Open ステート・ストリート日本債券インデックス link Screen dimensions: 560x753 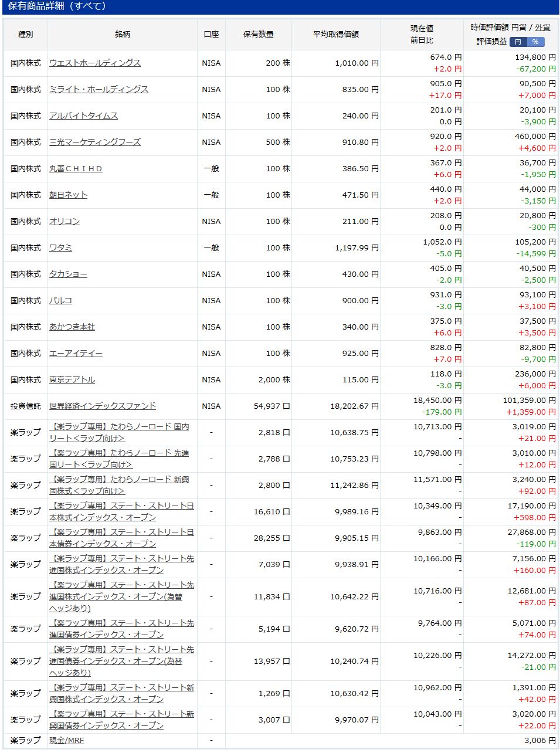tap(121, 538)
